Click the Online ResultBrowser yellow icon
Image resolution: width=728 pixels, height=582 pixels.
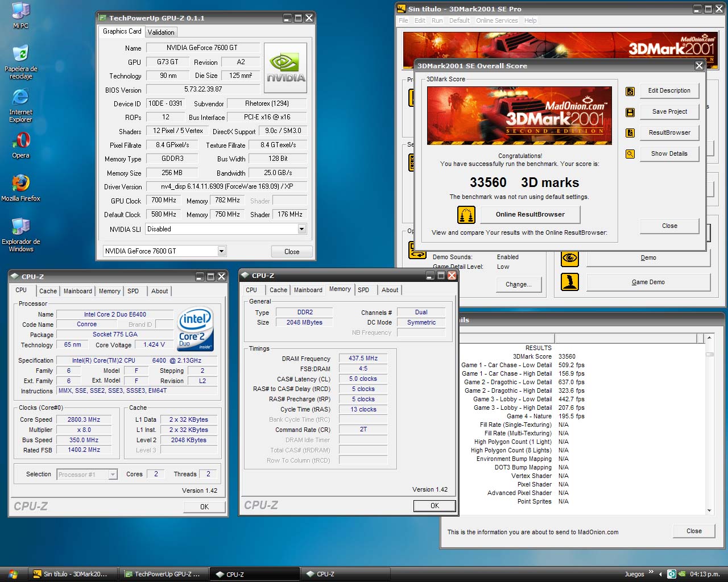point(466,215)
